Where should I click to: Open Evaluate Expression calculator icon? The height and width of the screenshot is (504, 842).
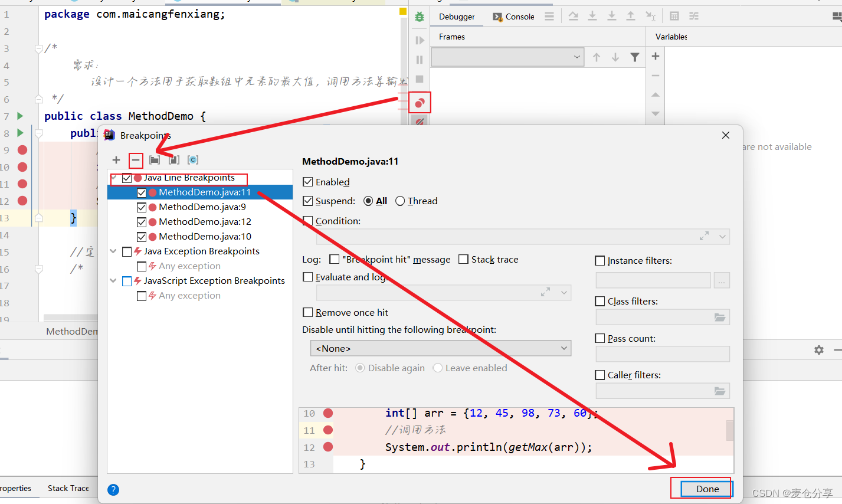click(674, 16)
